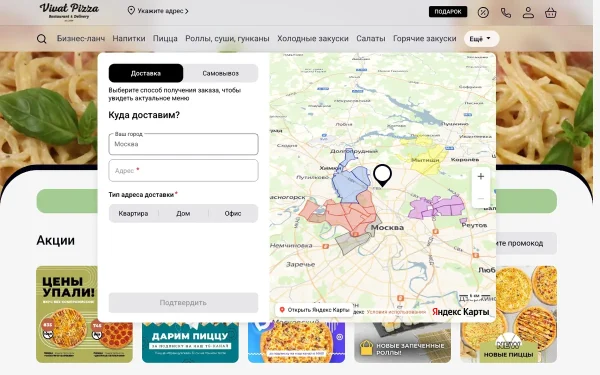Open the Пицца category
The height and width of the screenshot is (375, 600).
pos(165,39)
